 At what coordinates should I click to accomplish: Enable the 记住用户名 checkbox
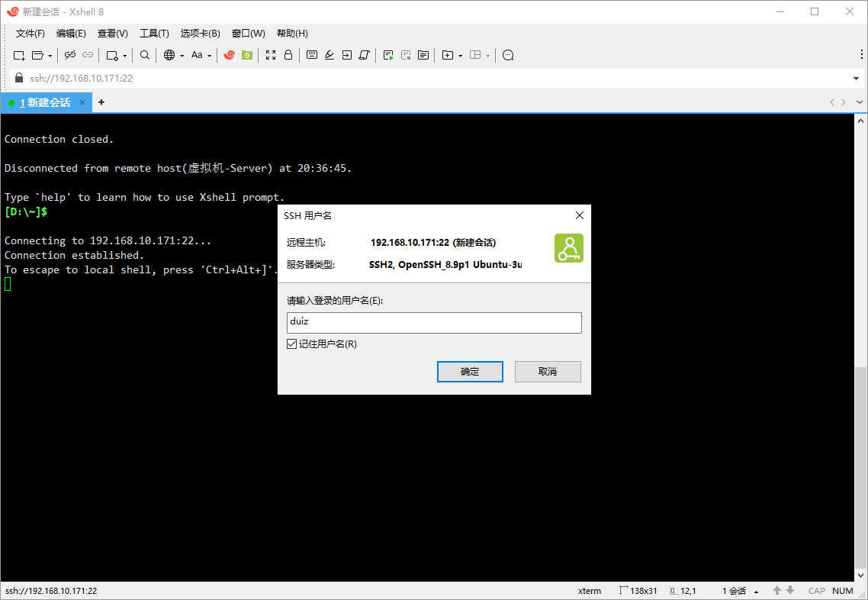click(292, 344)
